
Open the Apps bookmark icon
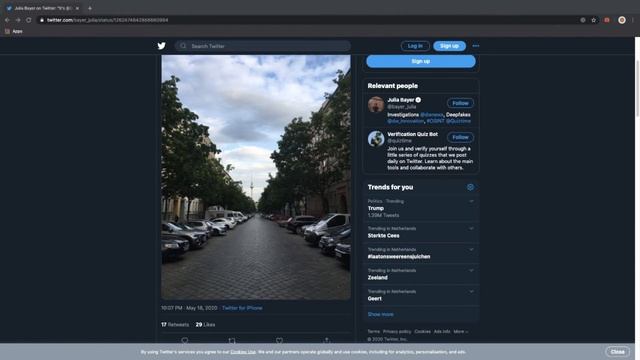pos(7,31)
